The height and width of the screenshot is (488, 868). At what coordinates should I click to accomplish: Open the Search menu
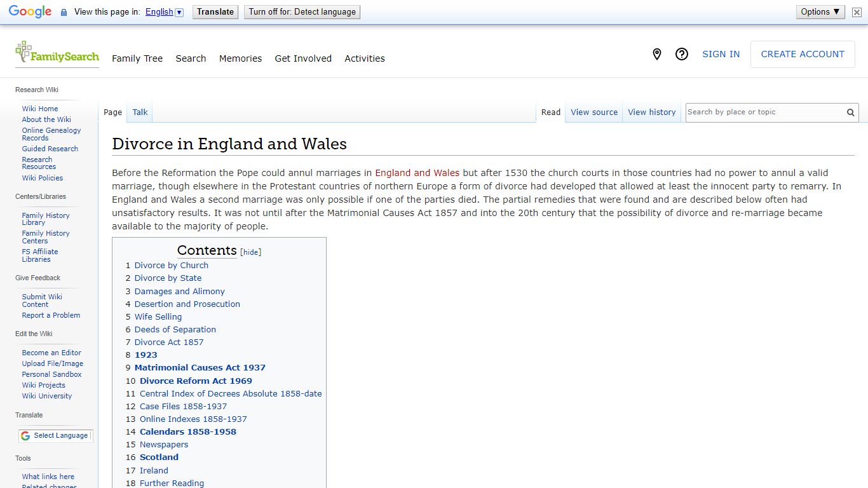point(191,58)
